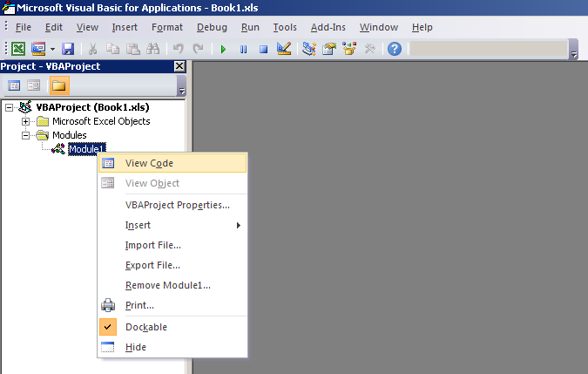
Task: Click the View Microsoft Excel toolbar icon
Action: 18,49
